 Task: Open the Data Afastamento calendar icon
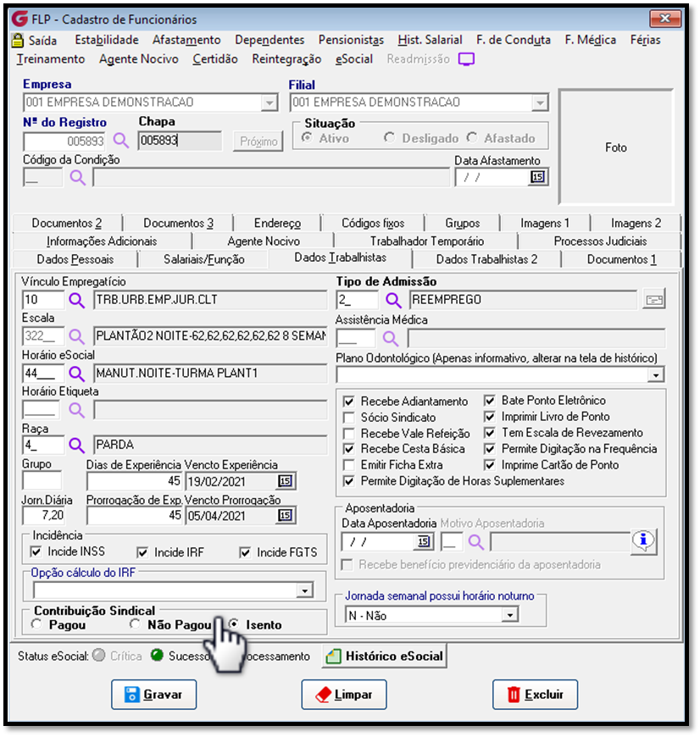tap(537, 177)
